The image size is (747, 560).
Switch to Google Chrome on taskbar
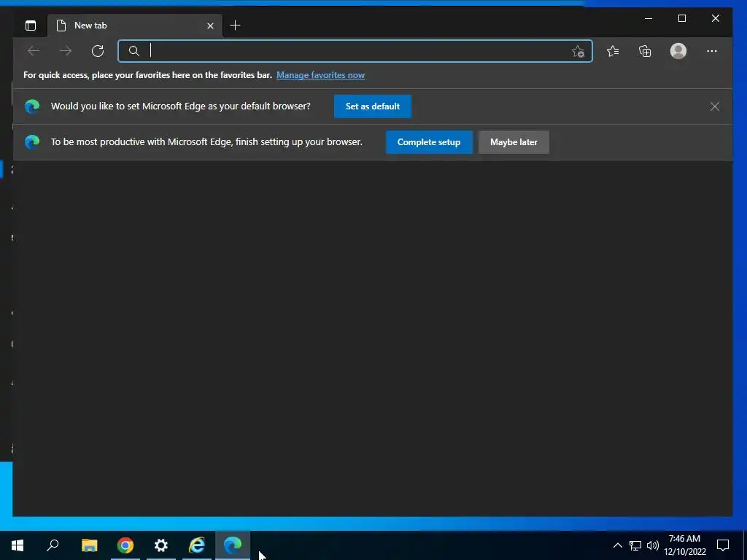point(125,545)
